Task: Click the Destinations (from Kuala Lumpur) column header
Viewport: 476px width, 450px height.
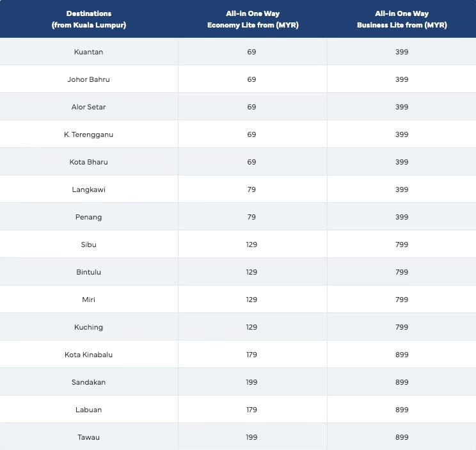Action: [x=89, y=19]
